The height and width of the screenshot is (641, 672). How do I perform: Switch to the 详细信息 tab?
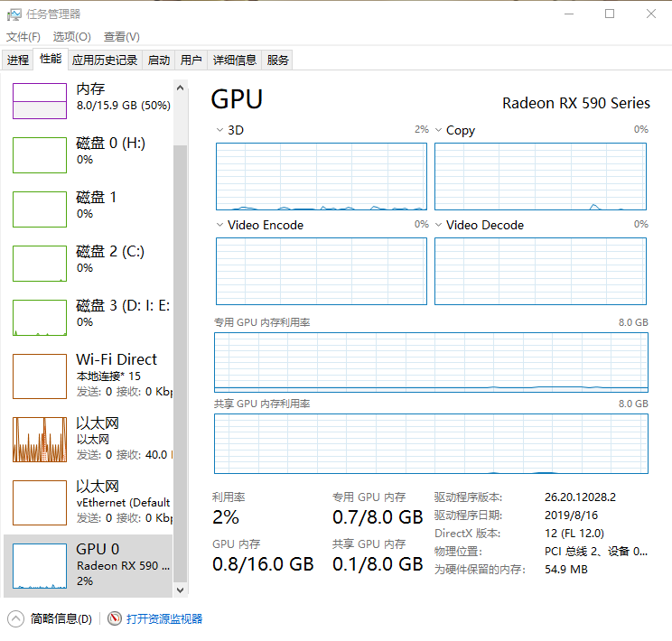pos(235,60)
